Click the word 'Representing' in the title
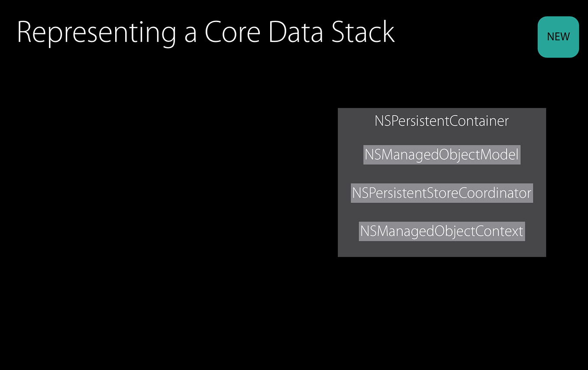588x370 pixels. tap(96, 32)
